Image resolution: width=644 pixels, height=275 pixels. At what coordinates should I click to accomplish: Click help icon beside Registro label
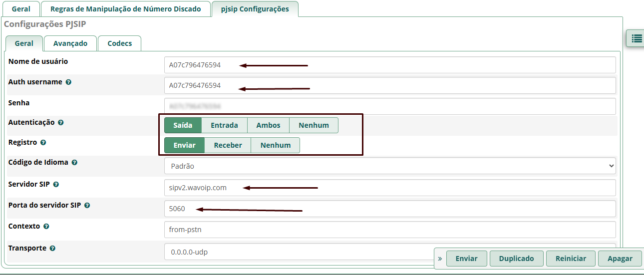click(x=43, y=143)
